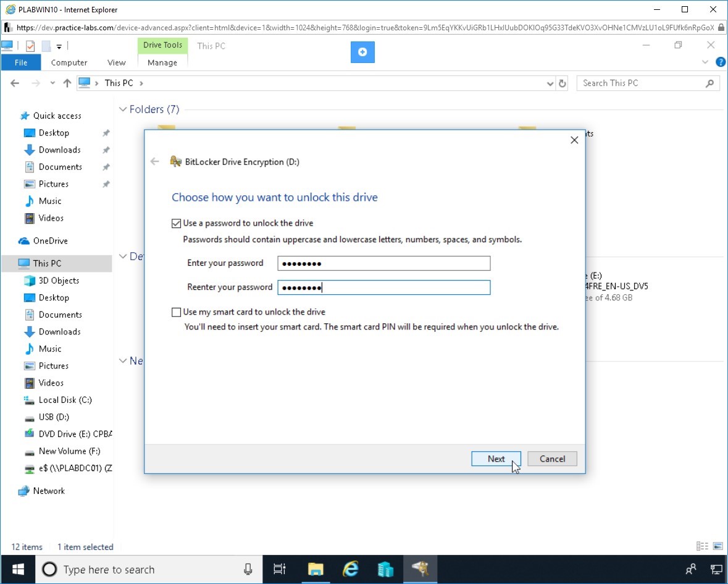Check 'Use a password to unlock the drive'
The height and width of the screenshot is (584, 728).
click(x=176, y=224)
